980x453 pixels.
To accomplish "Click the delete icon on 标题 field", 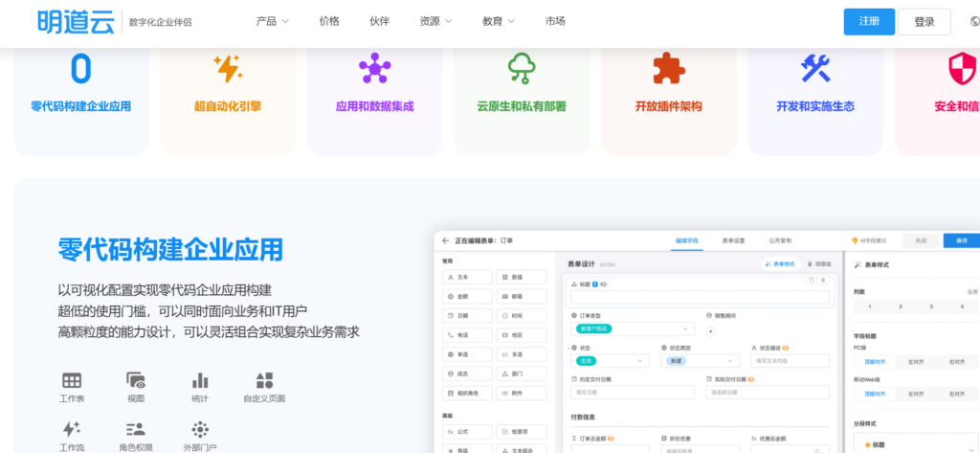I will 823,280.
